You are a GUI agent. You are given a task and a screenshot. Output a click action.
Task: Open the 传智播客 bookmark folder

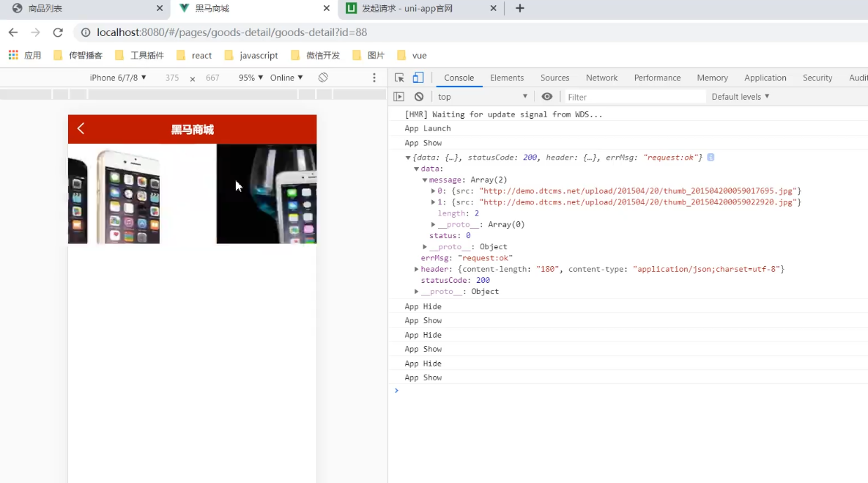[78, 56]
